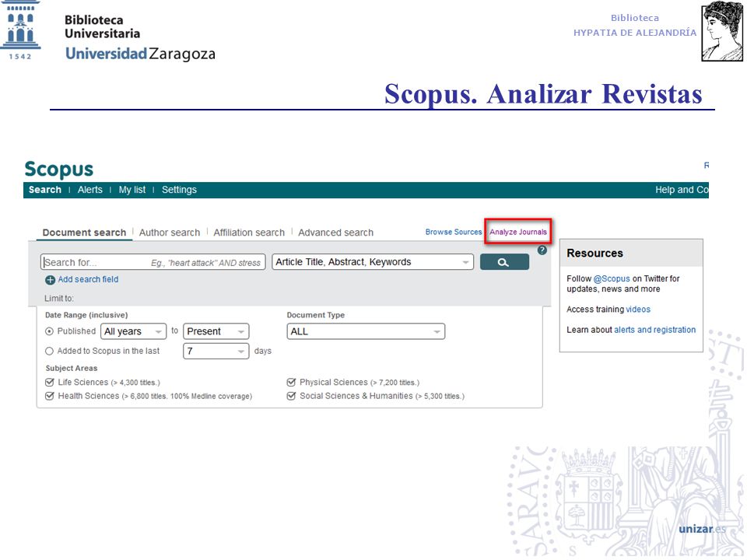Open Help and Contact menu item
The image size is (747, 560).
click(682, 190)
